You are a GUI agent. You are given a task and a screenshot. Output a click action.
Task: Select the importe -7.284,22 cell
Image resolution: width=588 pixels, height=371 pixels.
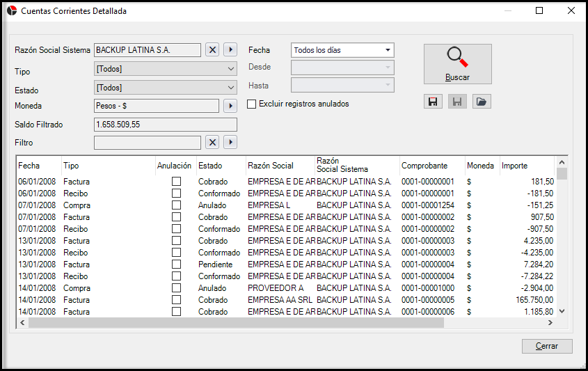527,276
